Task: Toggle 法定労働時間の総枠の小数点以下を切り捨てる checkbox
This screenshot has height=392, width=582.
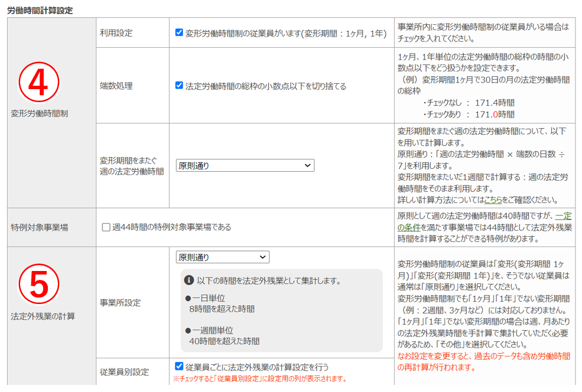Action: click(x=179, y=86)
